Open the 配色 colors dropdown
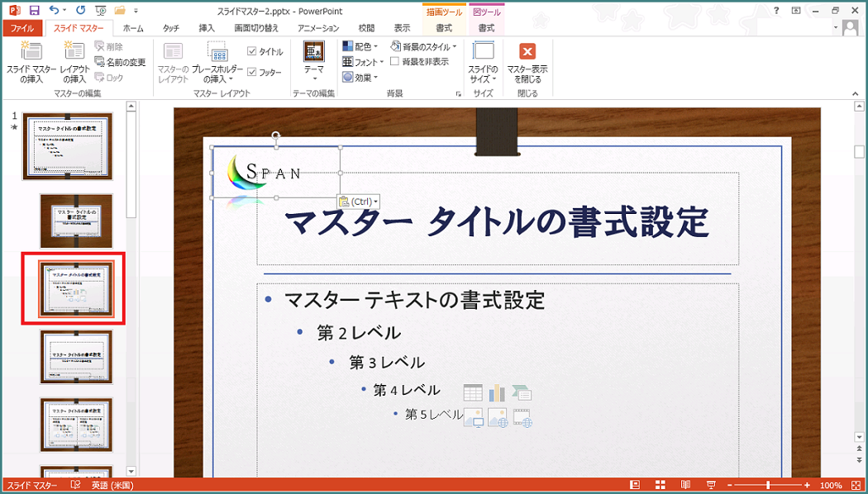 360,46
